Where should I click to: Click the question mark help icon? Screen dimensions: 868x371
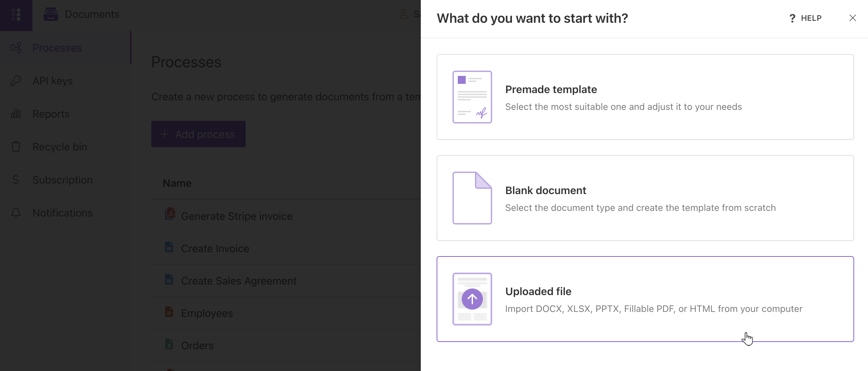792,18
